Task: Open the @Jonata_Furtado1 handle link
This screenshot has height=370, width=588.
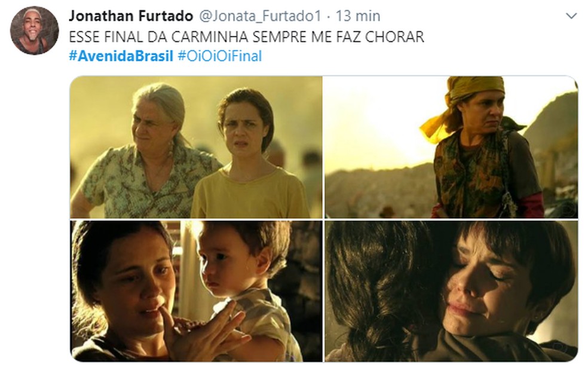Action: coord(259,16)
